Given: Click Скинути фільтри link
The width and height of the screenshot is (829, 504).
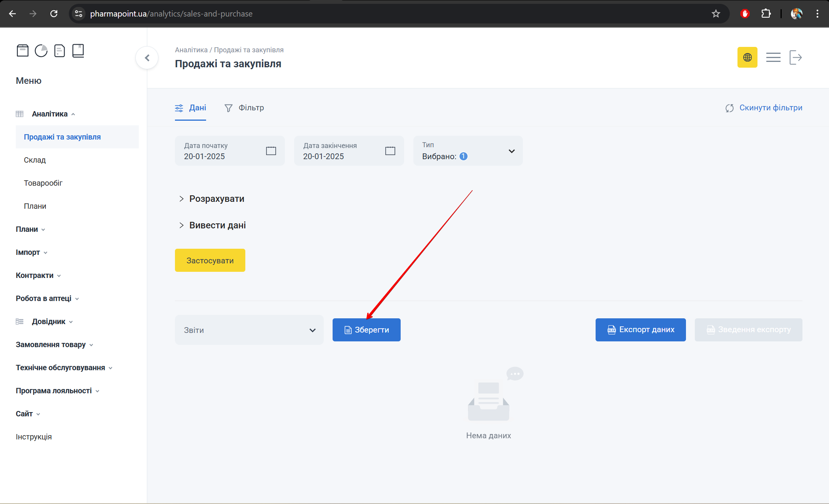Looking at the screenshot, I should tap(764, 108).
